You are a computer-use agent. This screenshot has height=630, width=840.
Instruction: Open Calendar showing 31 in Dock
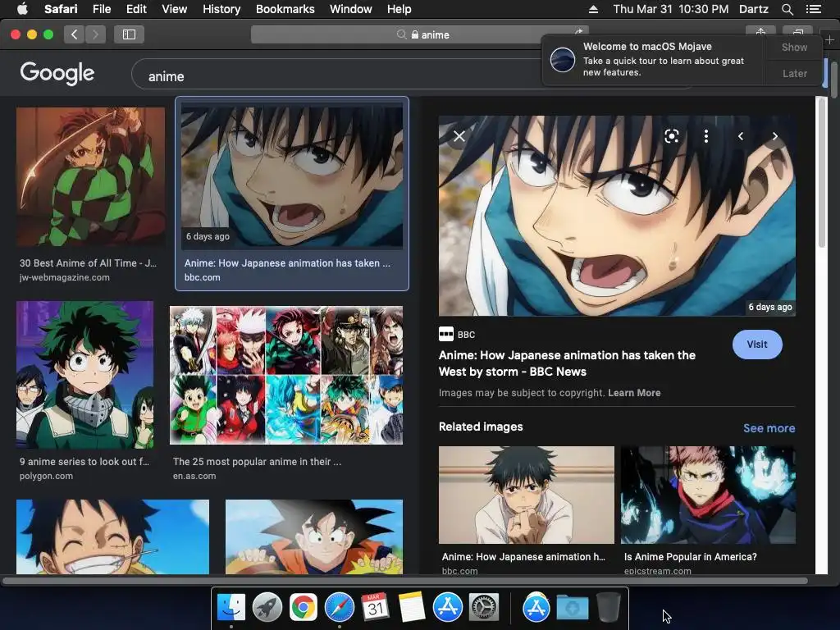click(x=375, y=607)
